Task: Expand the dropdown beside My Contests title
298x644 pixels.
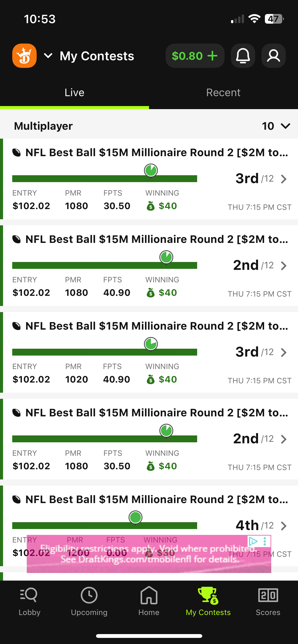Action: pyautogui.click(x=48, y=56)
